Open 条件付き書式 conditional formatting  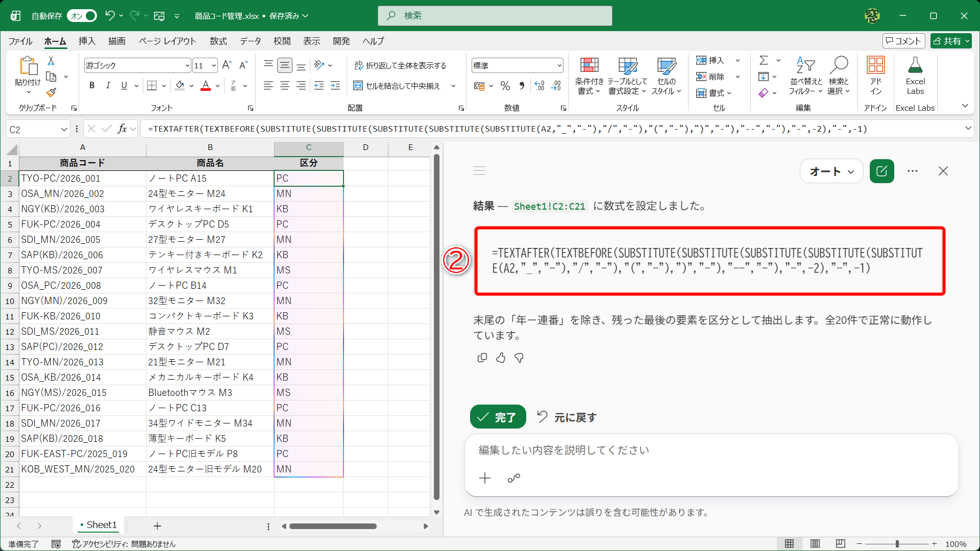click(589, 76)
